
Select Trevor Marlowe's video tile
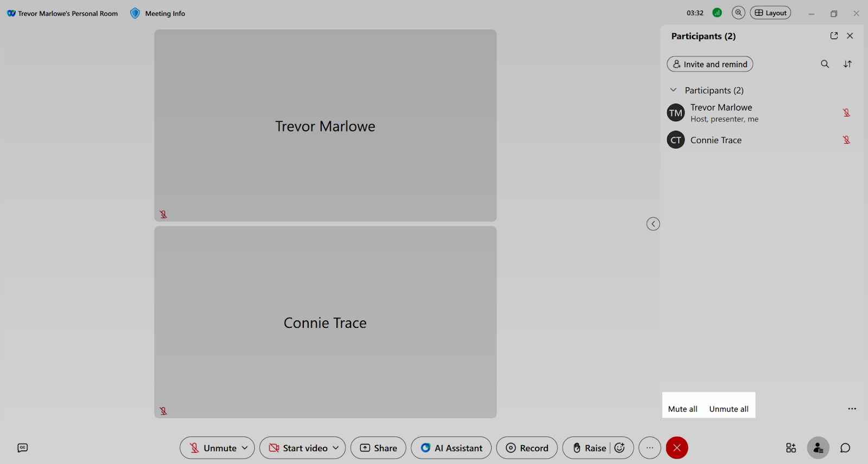point(325,125)
